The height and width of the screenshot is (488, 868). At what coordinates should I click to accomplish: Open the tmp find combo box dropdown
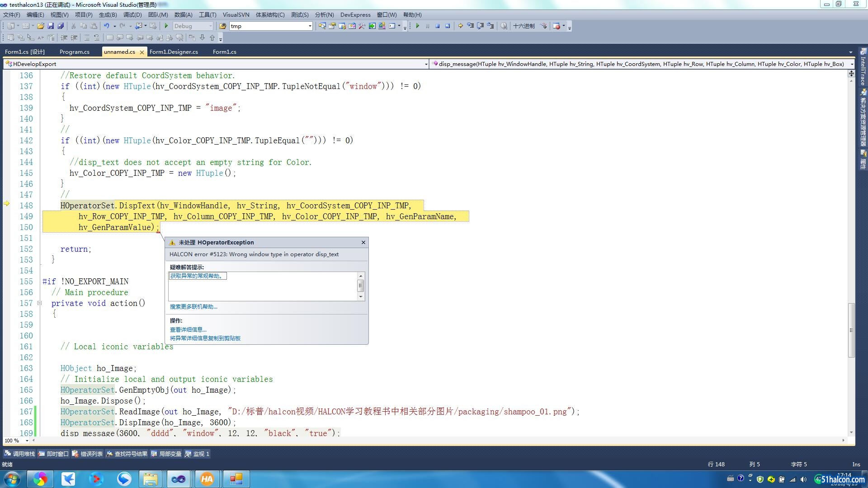pos(310,26)
